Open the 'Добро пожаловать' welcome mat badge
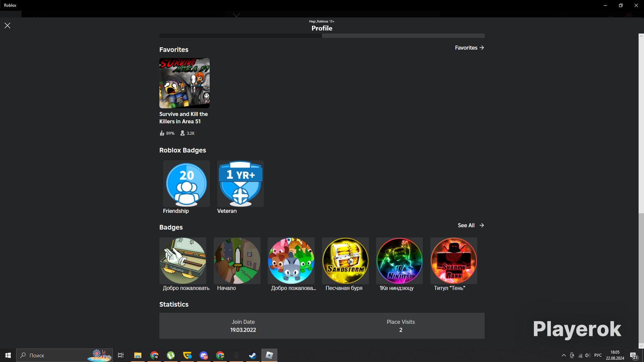Screen dimensions: 644x362 click(x=183, y=261)
